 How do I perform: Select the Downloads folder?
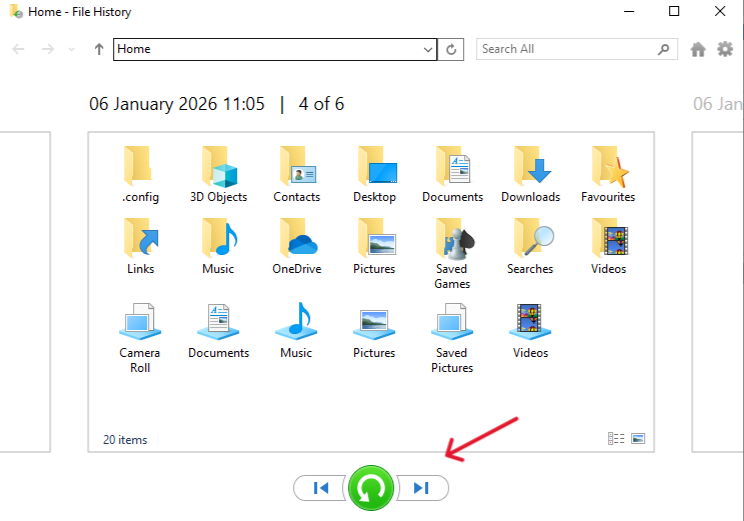point(530,175)
